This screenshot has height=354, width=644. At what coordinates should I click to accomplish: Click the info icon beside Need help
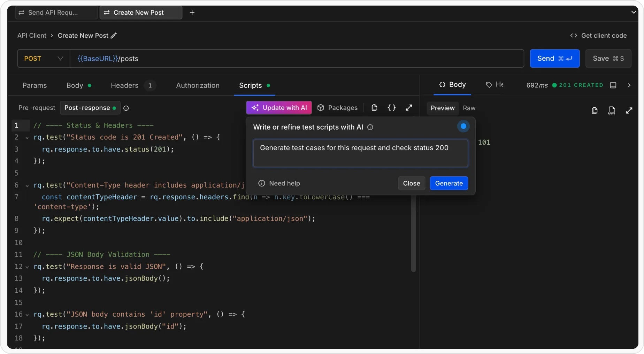pyautogui.click(x=261, y=183)
